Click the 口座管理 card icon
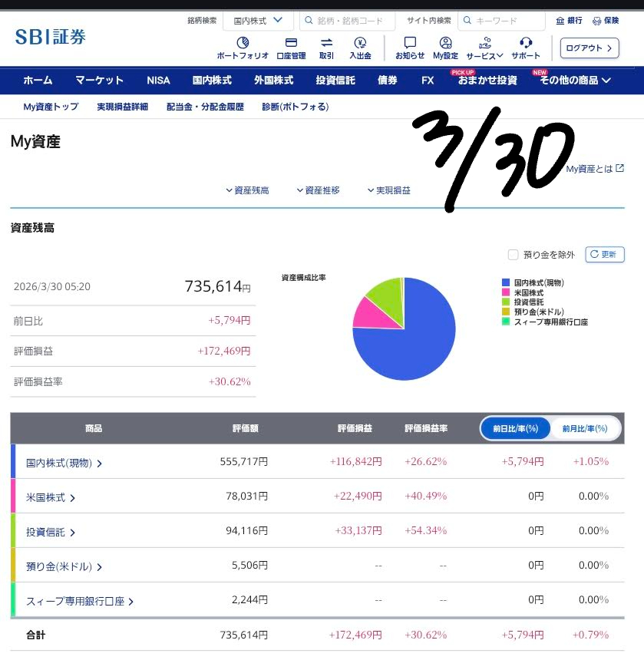The image size is (644, 660). [x=291, y=43]
